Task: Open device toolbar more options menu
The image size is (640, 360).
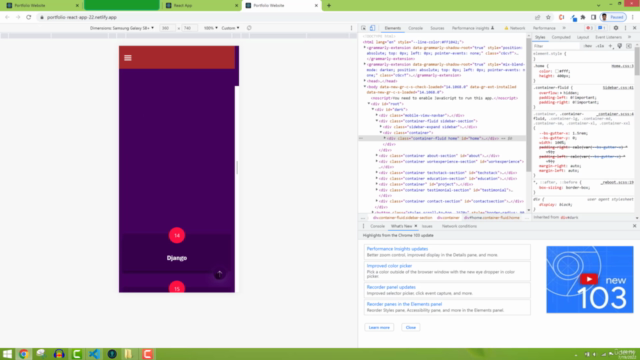Action: point(351,28)
